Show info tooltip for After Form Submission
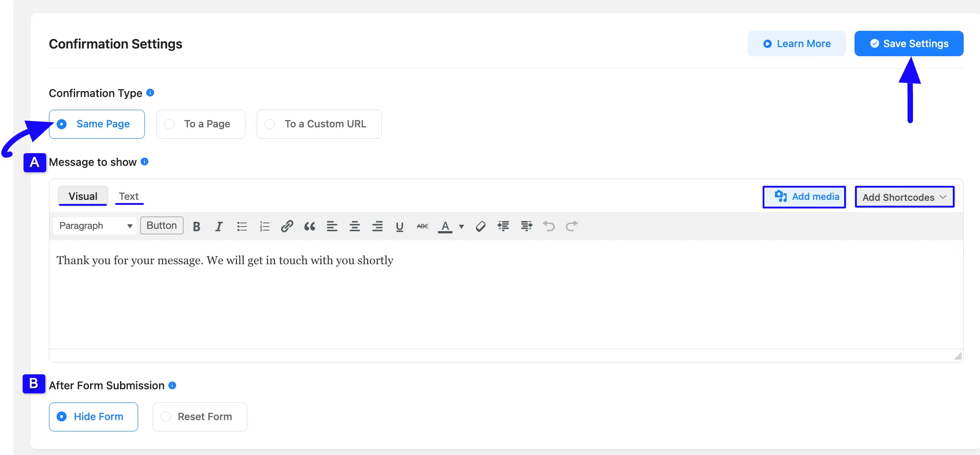 172,385
